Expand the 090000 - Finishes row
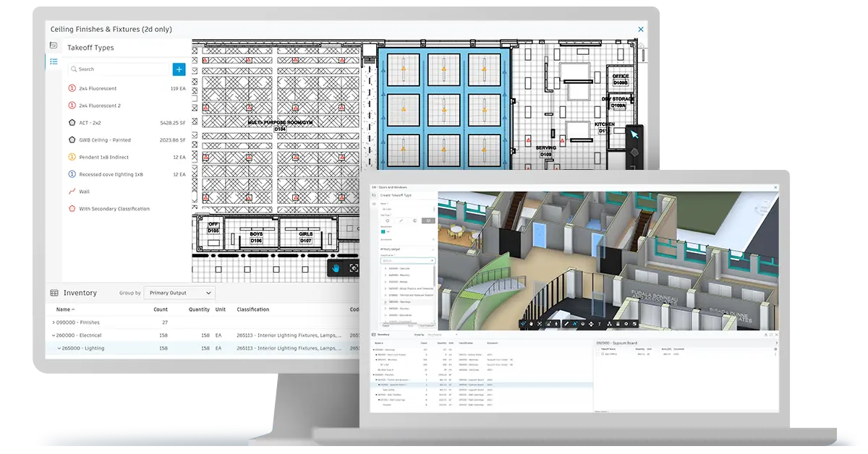Screen dimensions: 868x454 click(54, 322)
